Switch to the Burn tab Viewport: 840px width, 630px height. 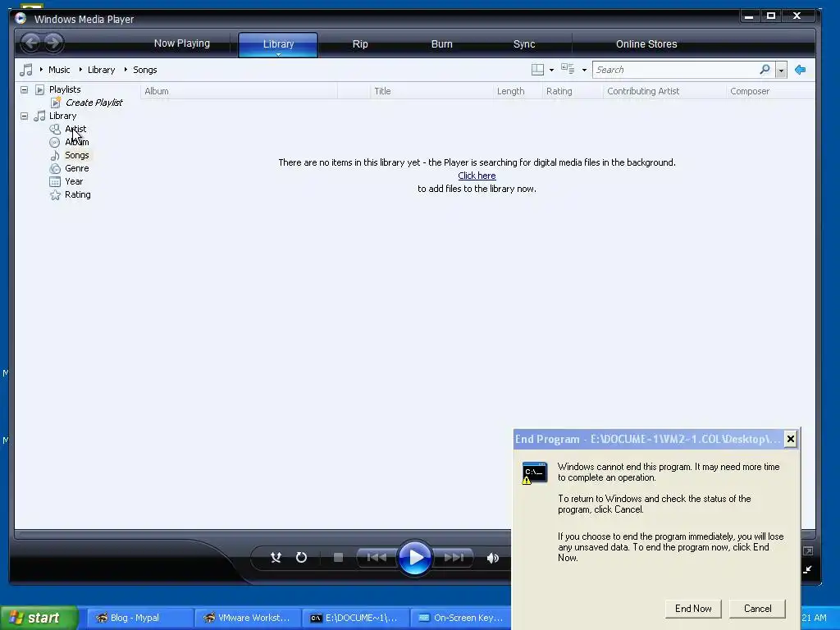pos(442,44)
